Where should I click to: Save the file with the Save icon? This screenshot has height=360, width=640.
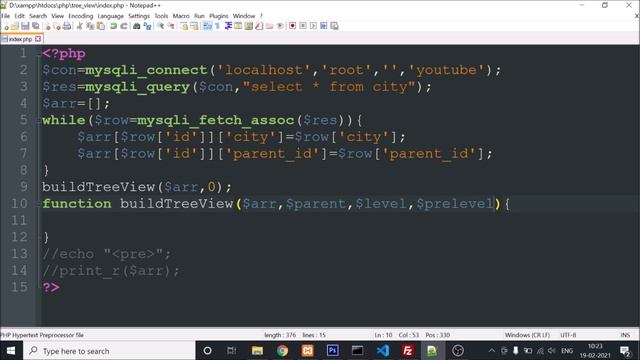click(x=25, y=26)
